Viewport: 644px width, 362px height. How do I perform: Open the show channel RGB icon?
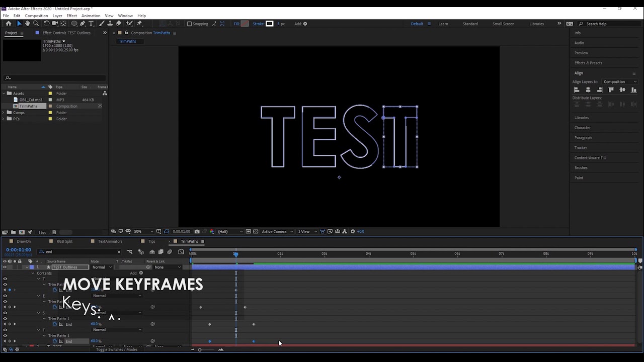211,232
